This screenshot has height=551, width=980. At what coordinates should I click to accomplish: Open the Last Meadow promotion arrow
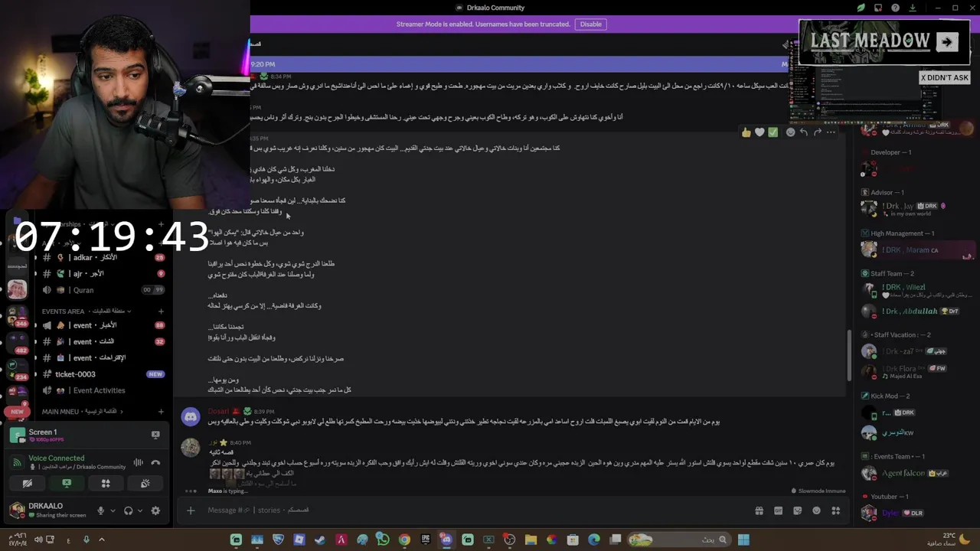tap(947, 42)
